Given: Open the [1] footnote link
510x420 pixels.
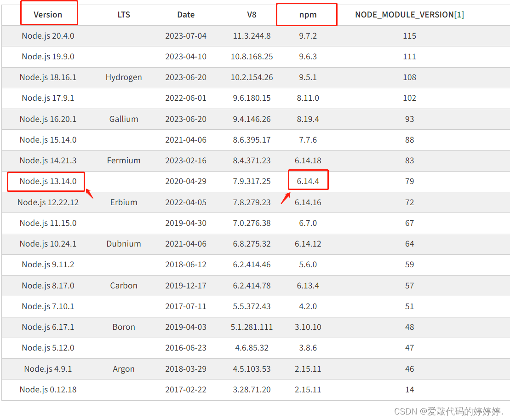Looking at the screenshot, I should tap(459, 15).
